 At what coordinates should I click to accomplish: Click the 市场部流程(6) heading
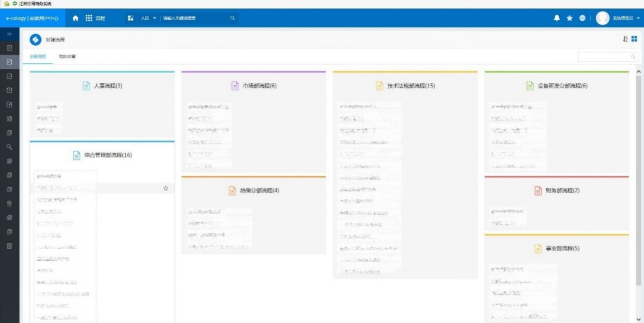coord(260,86)
